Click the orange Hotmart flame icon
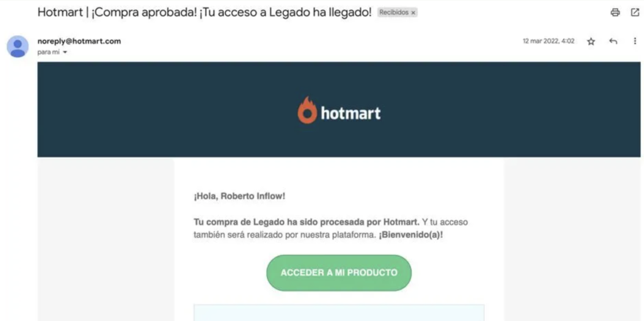This screenshot has width=644, height=321. pos(307,110)
